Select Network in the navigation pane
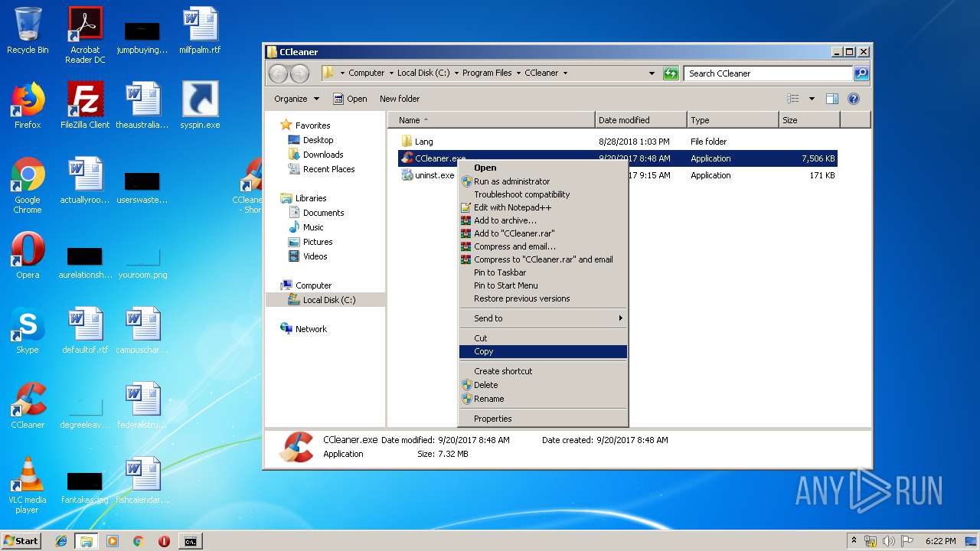 (304, 329)
